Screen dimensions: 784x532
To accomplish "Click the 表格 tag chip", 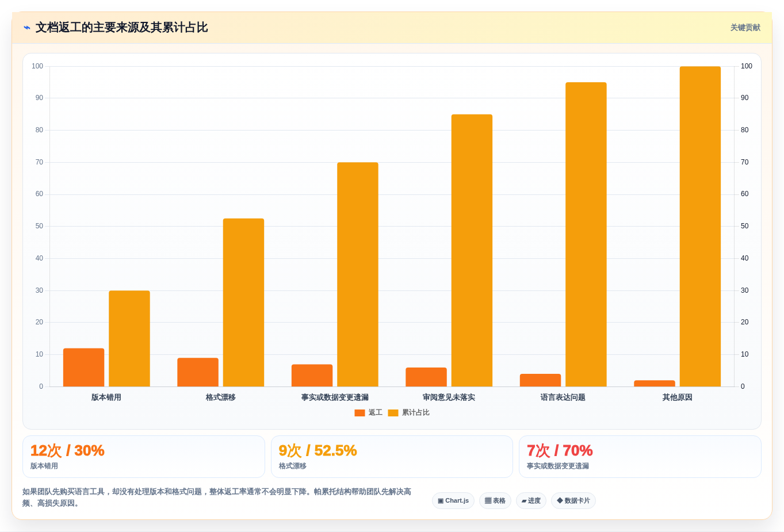I will tap(495, 501).
